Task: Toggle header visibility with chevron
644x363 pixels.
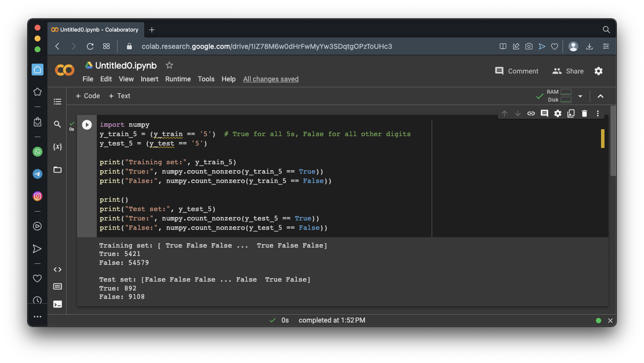Action: (x=601, y=96)
